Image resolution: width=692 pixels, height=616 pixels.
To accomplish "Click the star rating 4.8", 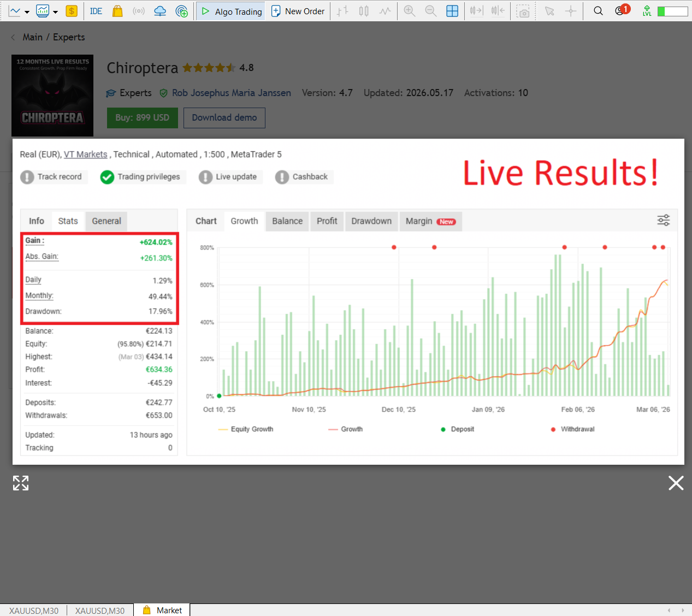I will tap(218, 68).
